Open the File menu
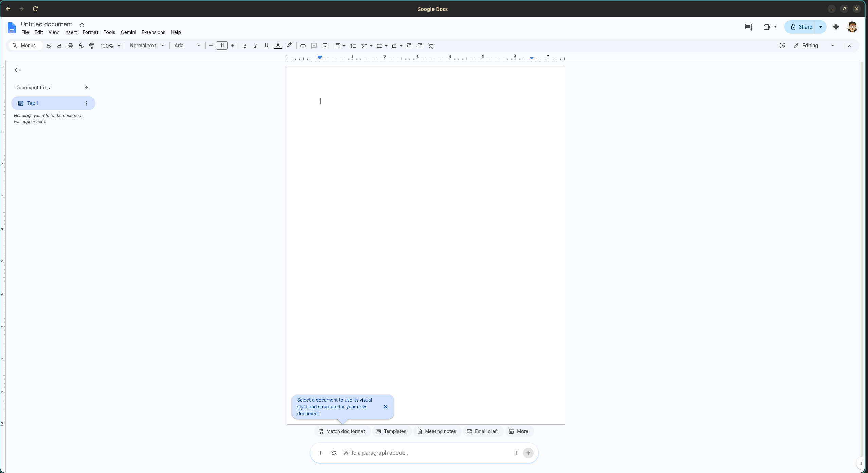Viewport: 868px width, 473px height. coord(25,32)
